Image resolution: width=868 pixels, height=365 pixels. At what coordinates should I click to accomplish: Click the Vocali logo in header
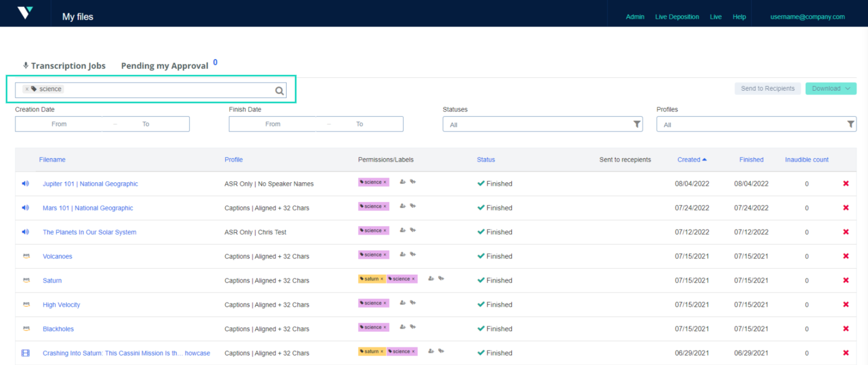click(25, 13)
